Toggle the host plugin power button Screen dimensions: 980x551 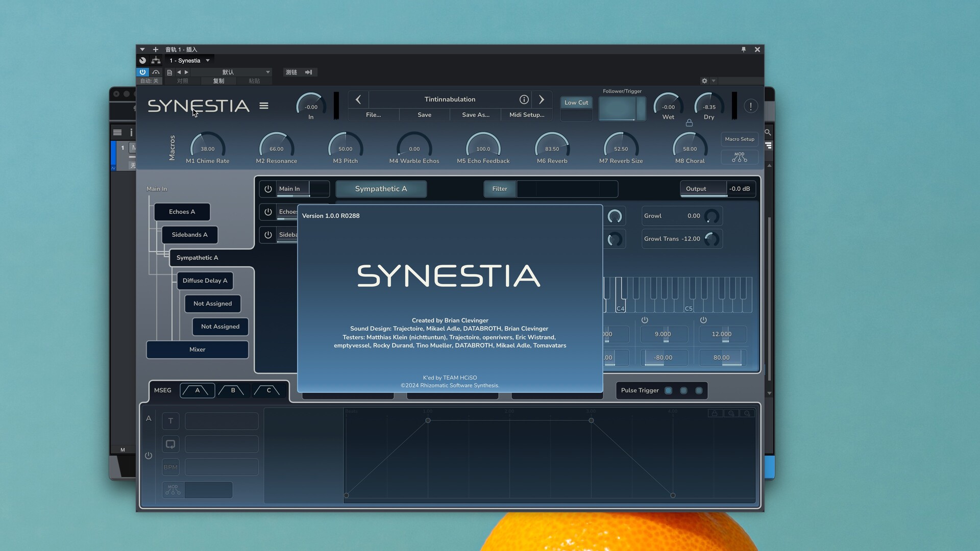click(x=142, y=72)
